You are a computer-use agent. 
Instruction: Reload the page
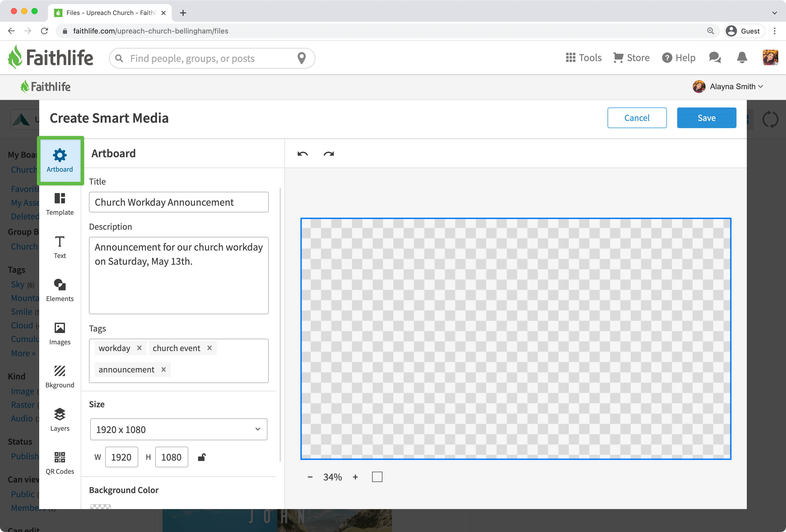point(44,31)
